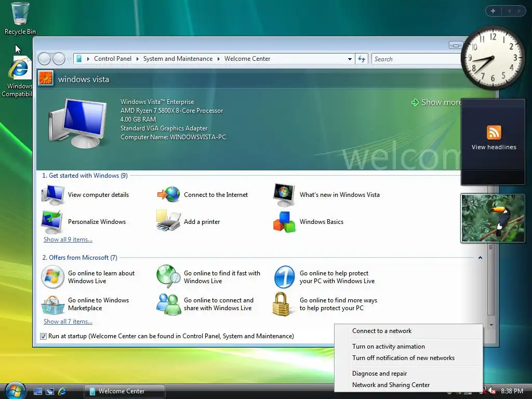The image size is (532, 399).
Task: Click the Go online to Windows Marketplace text
Action: click(98, 304)
